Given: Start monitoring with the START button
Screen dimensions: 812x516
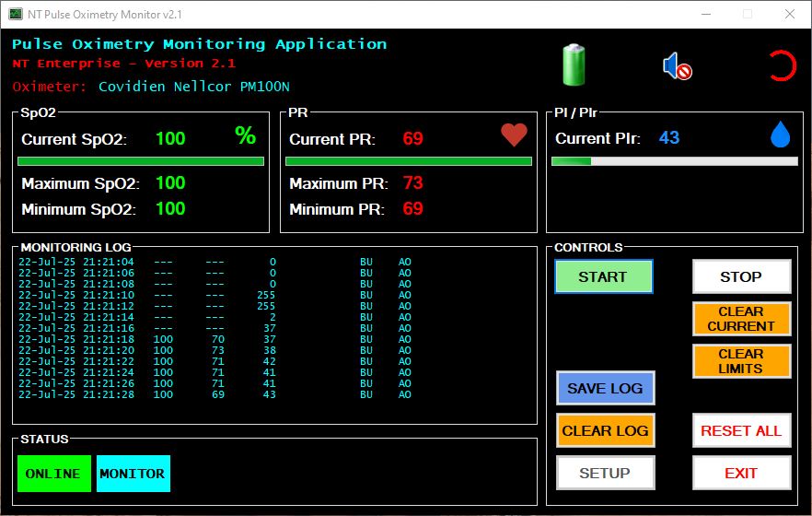Looking at the screenshot, I should point(603,276).
